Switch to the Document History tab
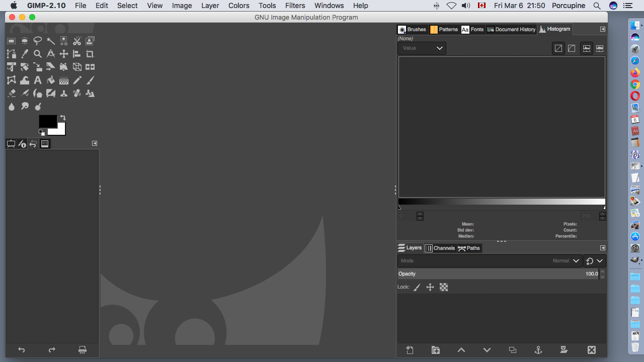 click(x=511, y=29)
